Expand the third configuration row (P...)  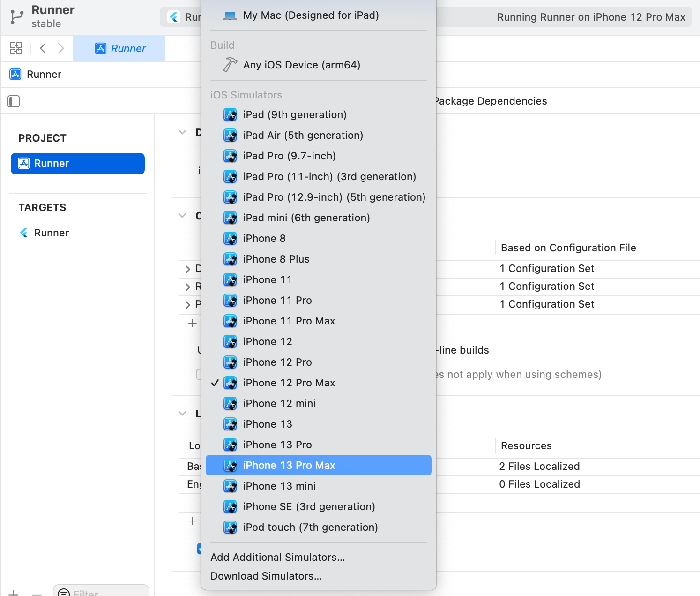point(188,304)
